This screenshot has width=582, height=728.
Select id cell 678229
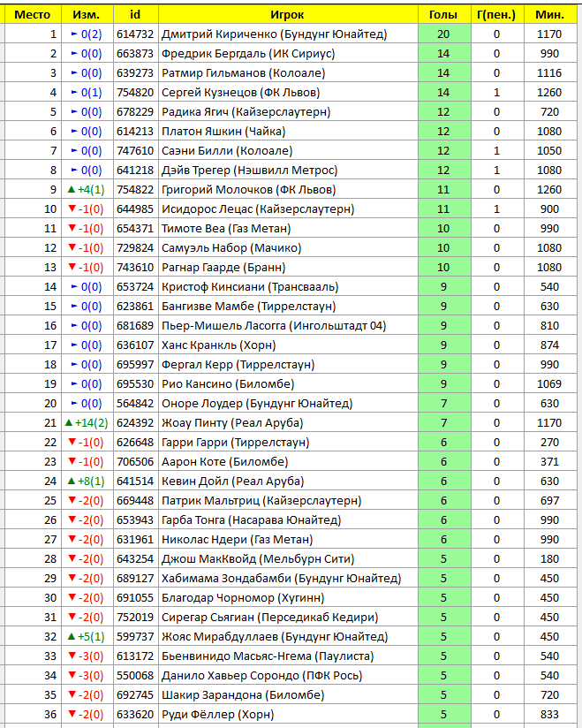135,112
